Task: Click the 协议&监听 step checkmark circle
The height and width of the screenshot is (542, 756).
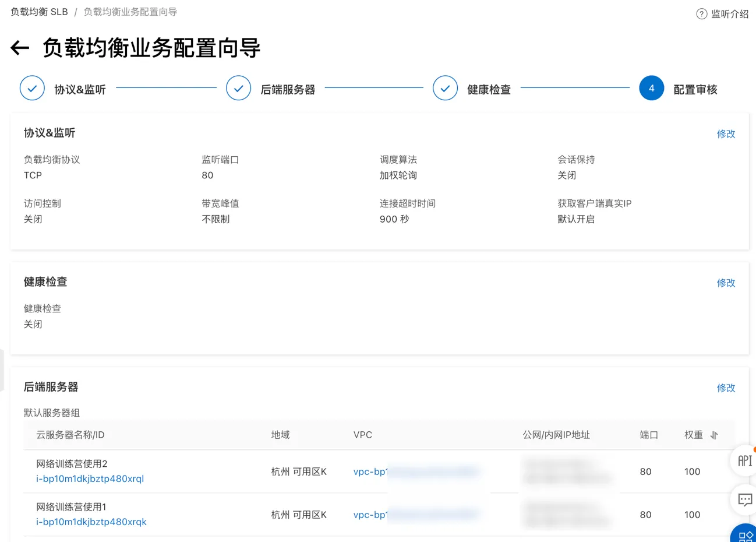Action: click(x=32, y=88)
